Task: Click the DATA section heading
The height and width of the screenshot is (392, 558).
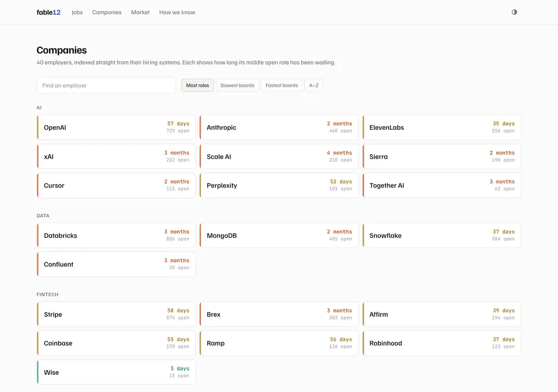Action: 43,216
